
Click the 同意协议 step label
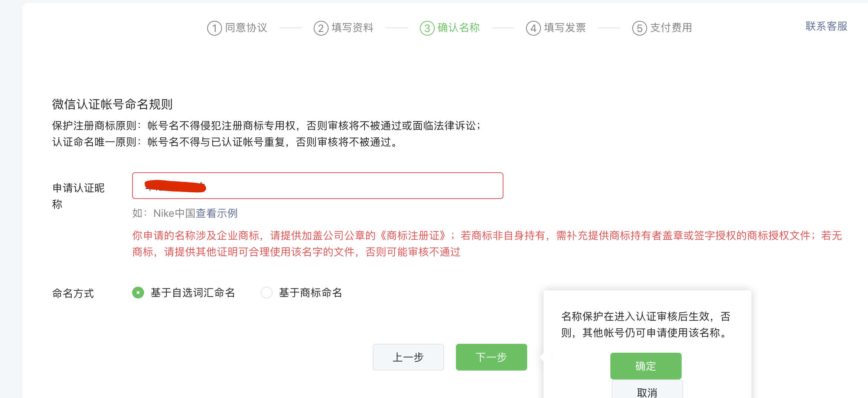246,27
